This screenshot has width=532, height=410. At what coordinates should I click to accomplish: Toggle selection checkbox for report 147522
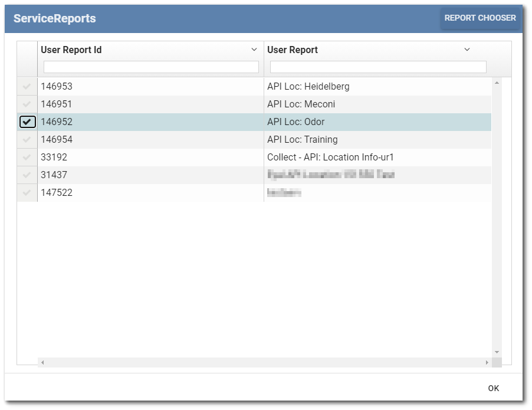(26, 192)
